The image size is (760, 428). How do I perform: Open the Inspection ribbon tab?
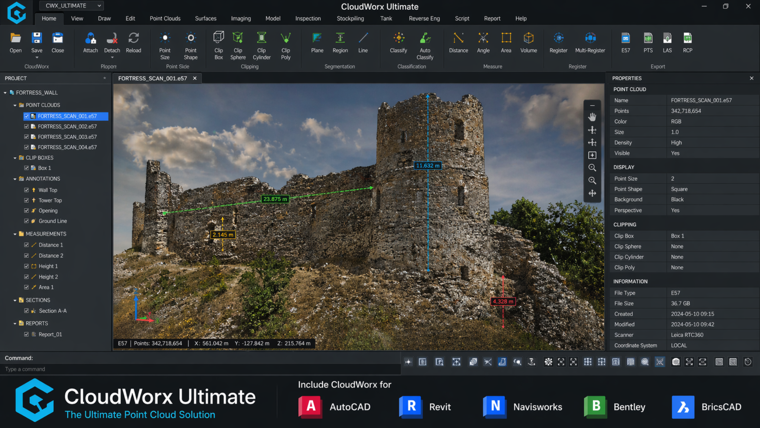point(308,18)
